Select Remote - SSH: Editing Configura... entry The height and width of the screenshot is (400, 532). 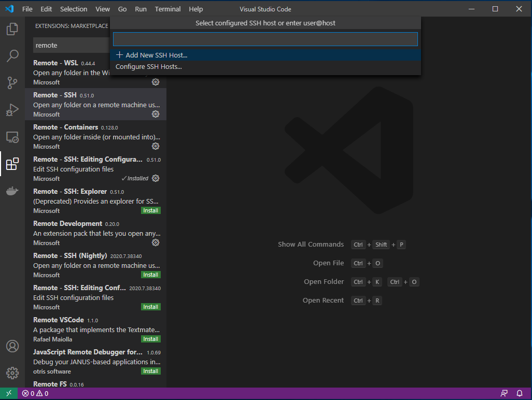coord(96,168)
